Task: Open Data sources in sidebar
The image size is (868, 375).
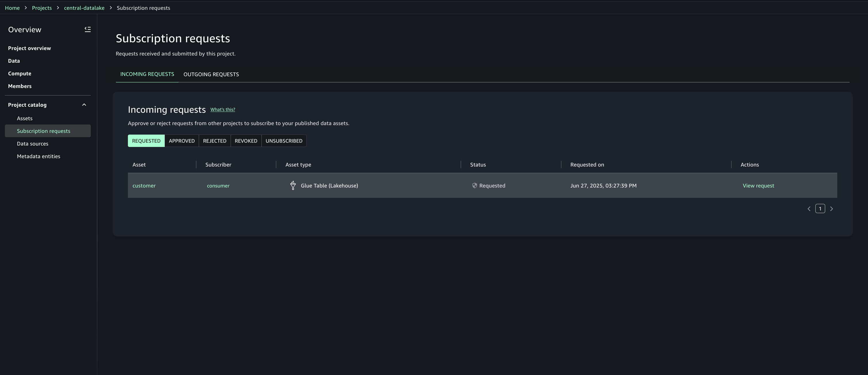Action: click(32, 144)
